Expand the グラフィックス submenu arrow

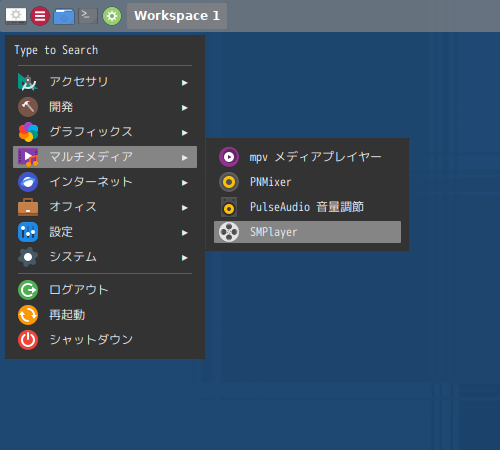point(184,133)
